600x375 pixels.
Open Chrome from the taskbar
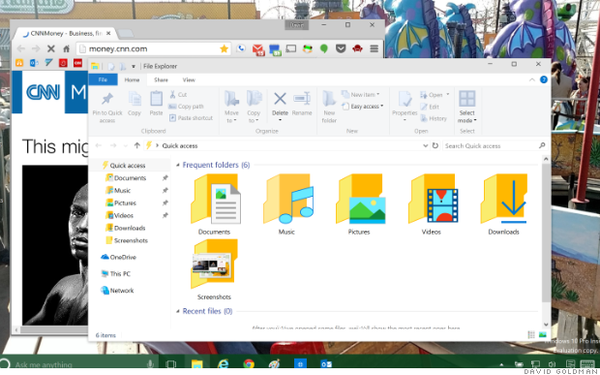249,364
